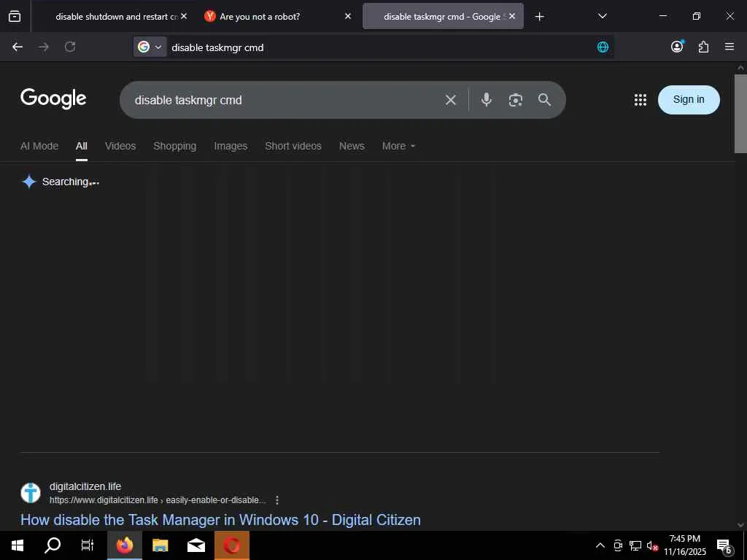This screenshot has height=560, width=747.
Task: Select the Videos results tab
Action: click(x=120, y=146)
